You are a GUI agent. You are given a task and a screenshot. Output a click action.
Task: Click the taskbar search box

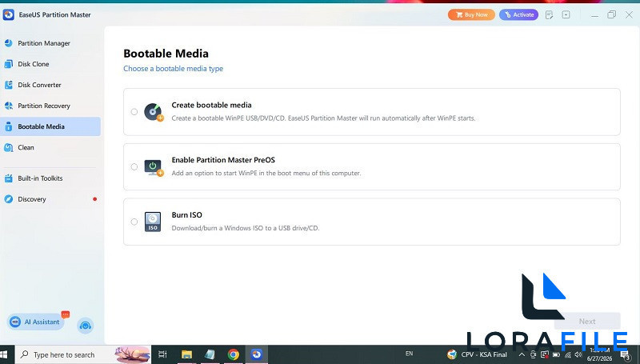(83, 354)
